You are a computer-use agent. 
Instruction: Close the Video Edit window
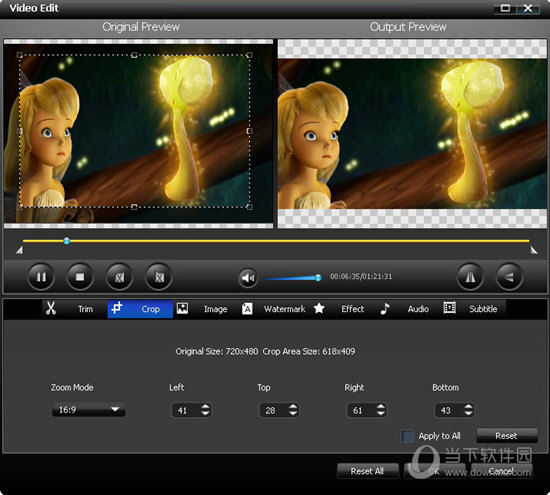[x=528, y=8]
